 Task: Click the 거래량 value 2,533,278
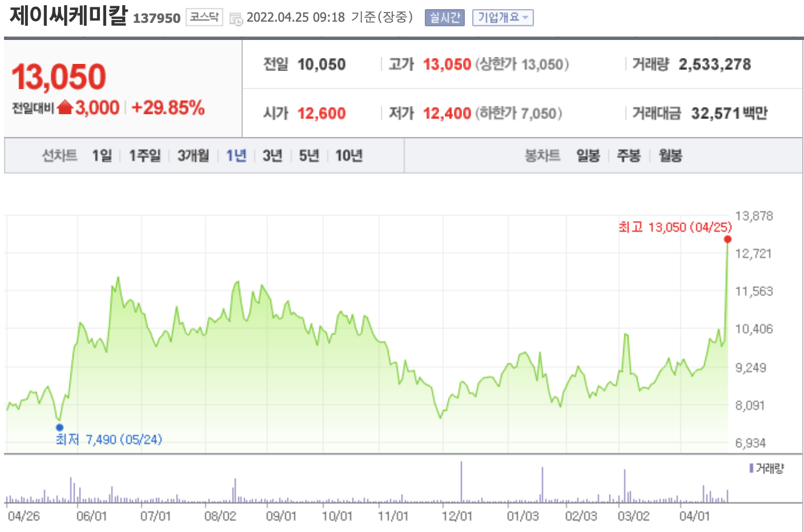click(715, 64)
